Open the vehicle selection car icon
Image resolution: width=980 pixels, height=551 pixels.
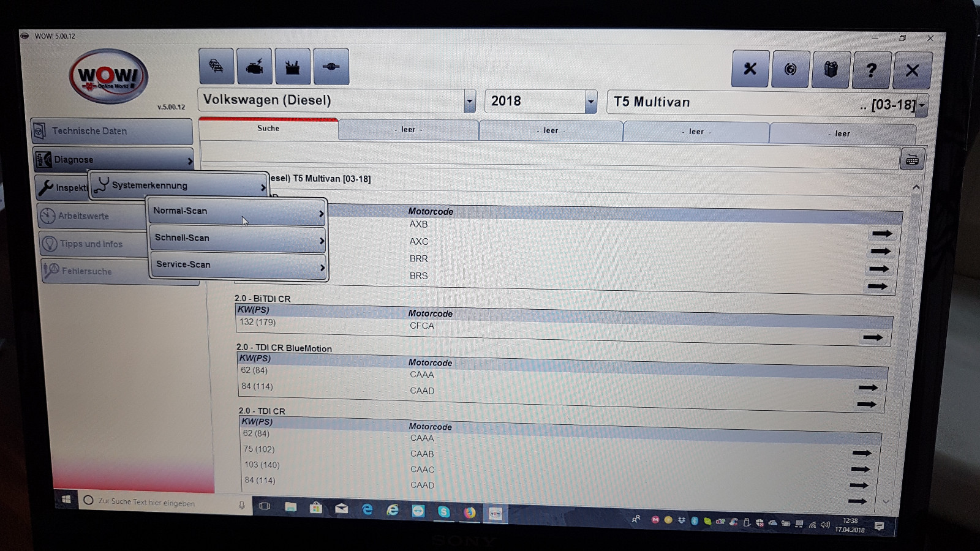tap(216, 66)
